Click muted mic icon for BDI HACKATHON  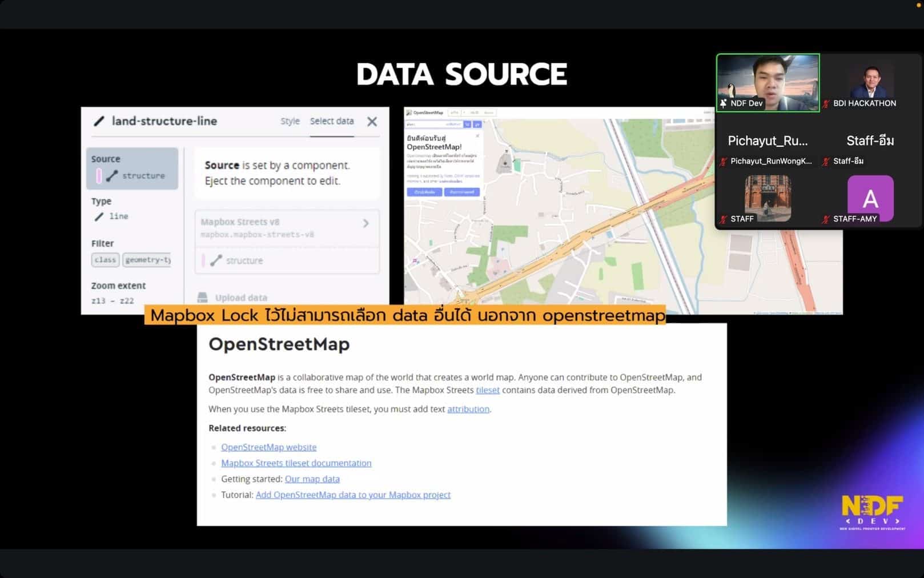[x=826, y=104]
